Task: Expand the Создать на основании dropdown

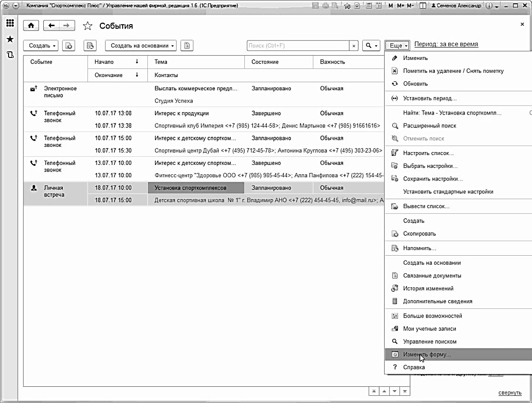Action: [141, 46]
